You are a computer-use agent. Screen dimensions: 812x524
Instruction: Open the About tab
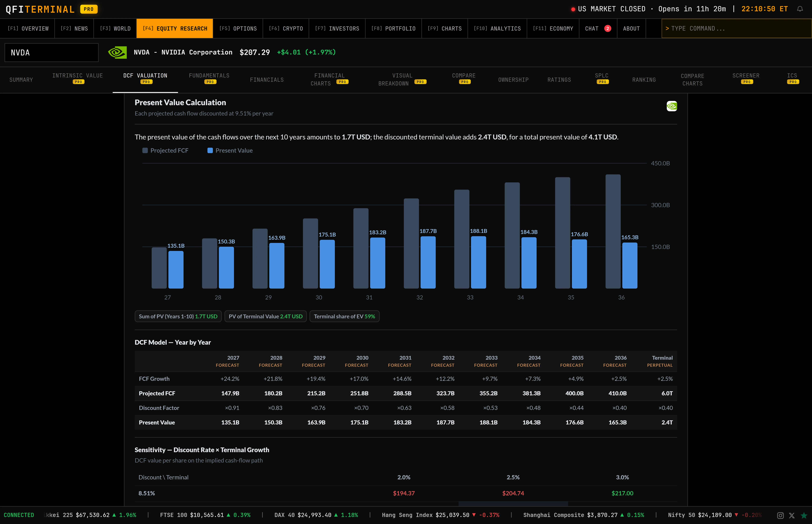pyautogui.click(x=631, y=29)
